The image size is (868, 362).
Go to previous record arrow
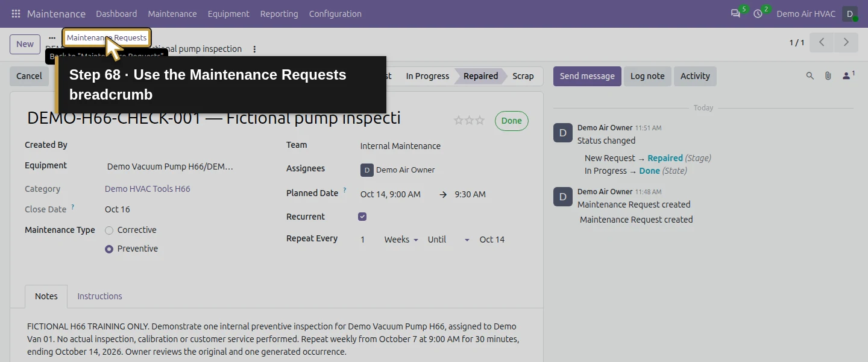point(822,42)
